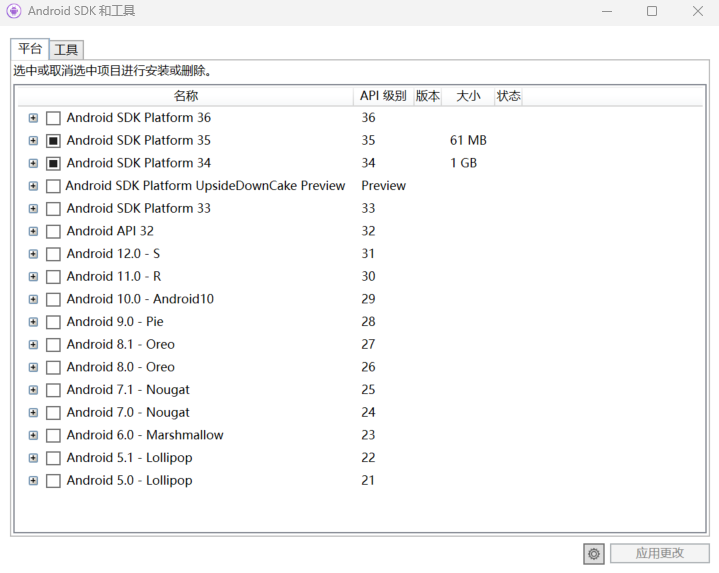The width and height of the screenshot is (719, 573).
Task: Expand Android 6.0 - Marshmallow node
Action: pyautogui.click(x=33, y=435)
